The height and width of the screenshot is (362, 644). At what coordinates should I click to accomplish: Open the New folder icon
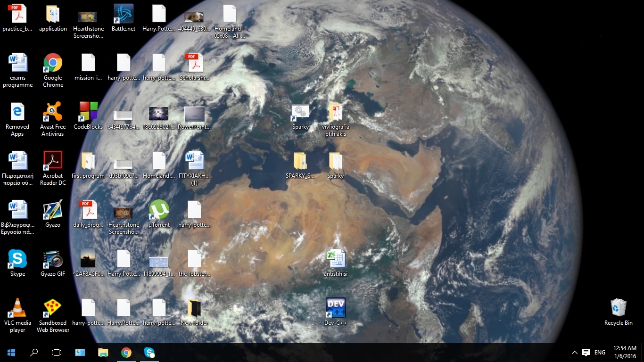[x=194, y=312]
